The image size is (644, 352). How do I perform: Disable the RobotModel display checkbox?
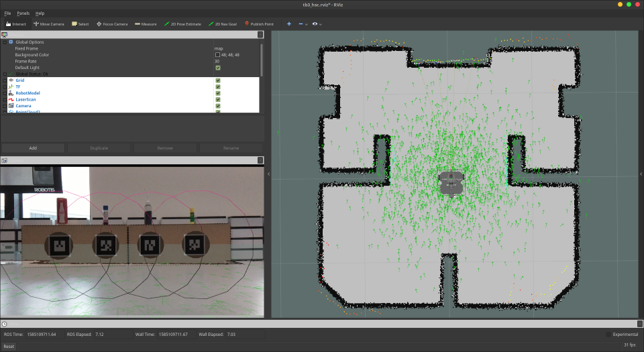pyautogui.click(x=217, y=93)
